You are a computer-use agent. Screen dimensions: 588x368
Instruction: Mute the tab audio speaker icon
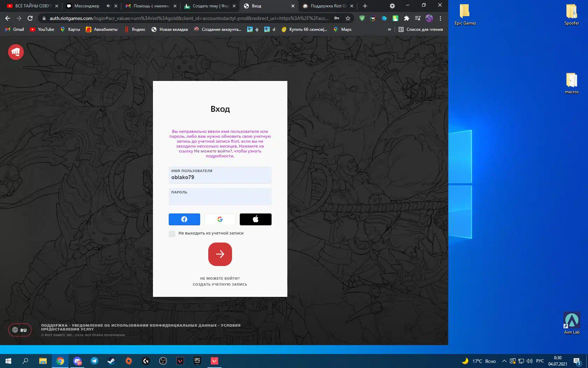pos(108,6)
